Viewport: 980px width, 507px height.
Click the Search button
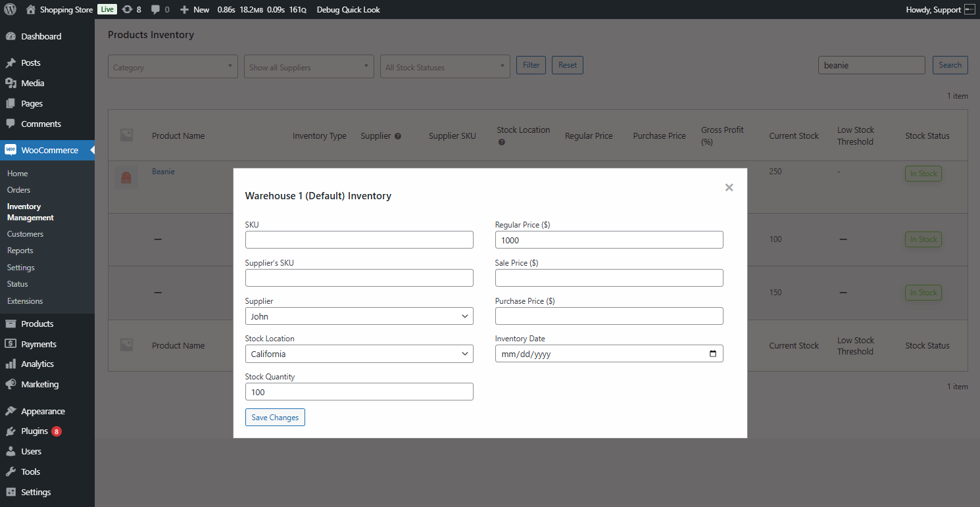click(x=950, y=65)
